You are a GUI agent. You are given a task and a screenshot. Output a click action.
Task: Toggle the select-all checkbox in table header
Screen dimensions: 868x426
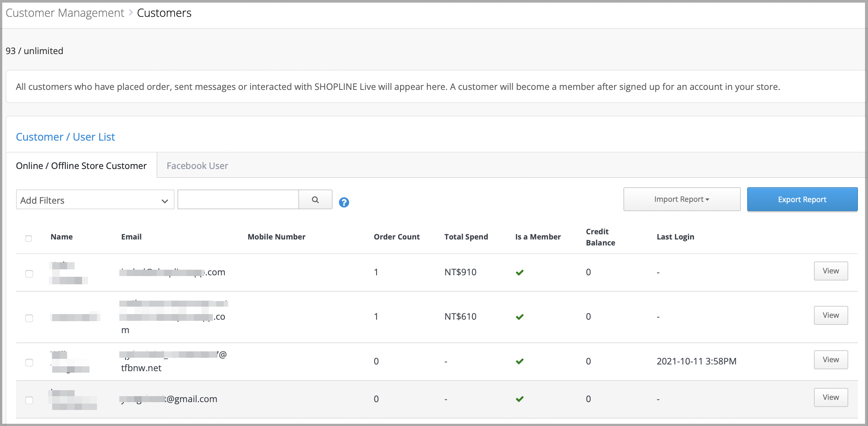click(x=28, y=238)
